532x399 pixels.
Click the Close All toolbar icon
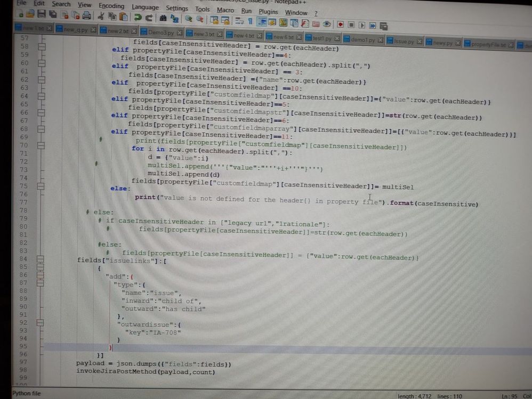pyautogui.click(x=76, y=15)
